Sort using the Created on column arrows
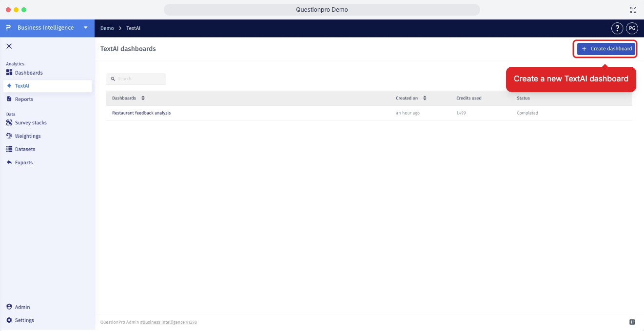 coord(425,98)
